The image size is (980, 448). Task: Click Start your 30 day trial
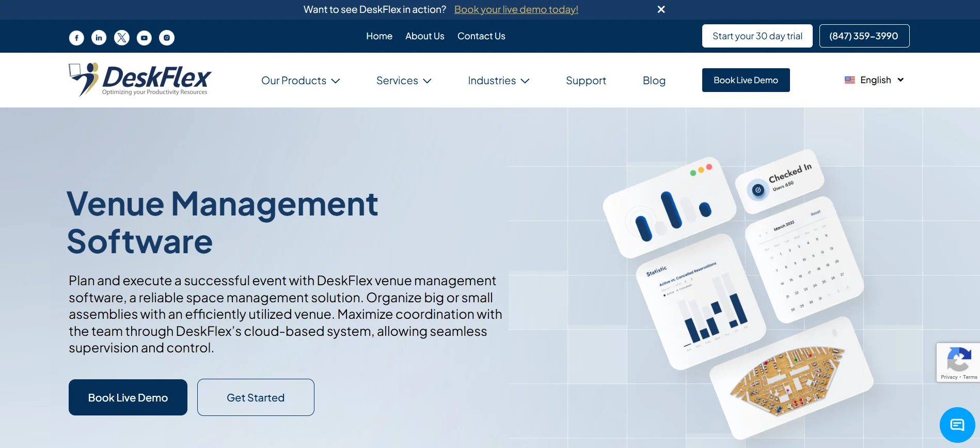click(757, 36)
